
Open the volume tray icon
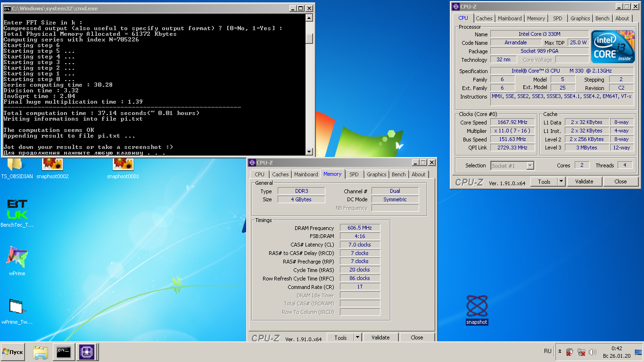(593, 352)
